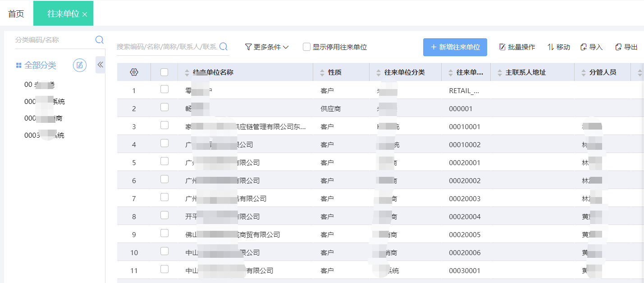Expand the 更多条件 filter dropdown
The width and height of the screenshot is (644, 283).
(267, 47)
